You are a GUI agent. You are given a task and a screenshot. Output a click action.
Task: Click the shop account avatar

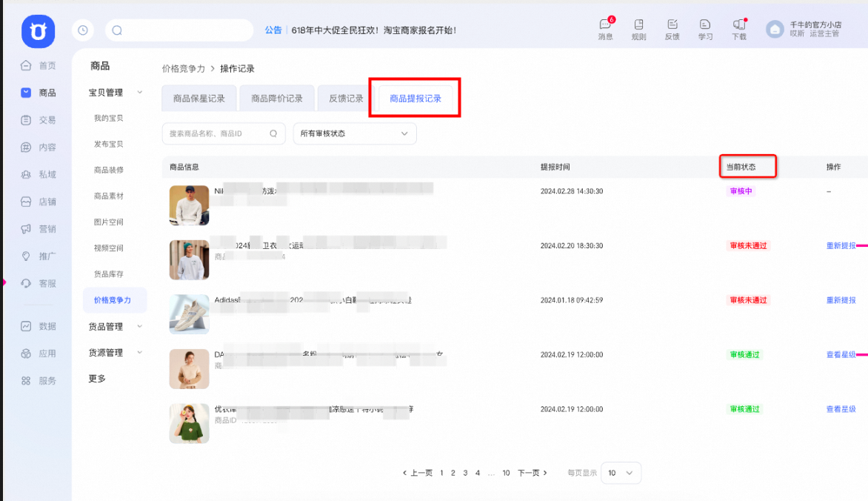pyautogui.click(x=775, y=30)
